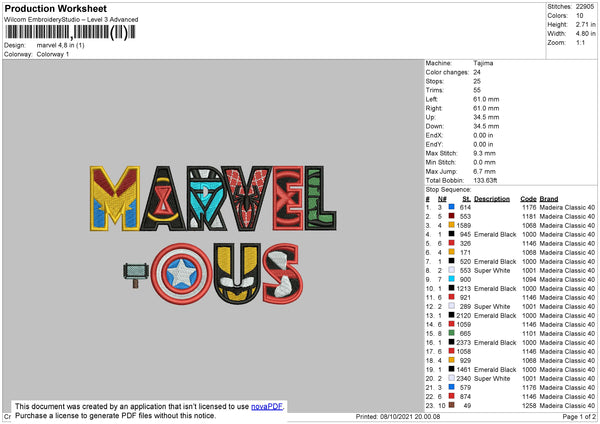Screen dimensions: 600x424
Task: Click 'Emerald Black' in stop row 19
Action: (x=495, y=370)
